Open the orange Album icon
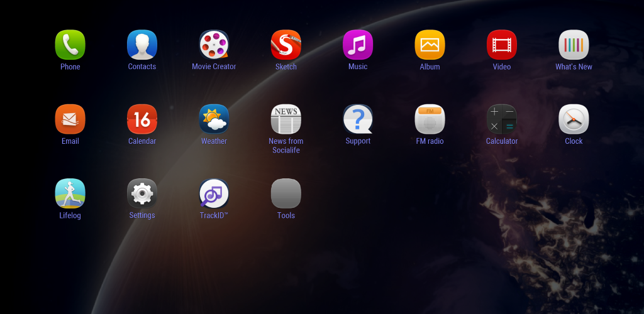 430,45
